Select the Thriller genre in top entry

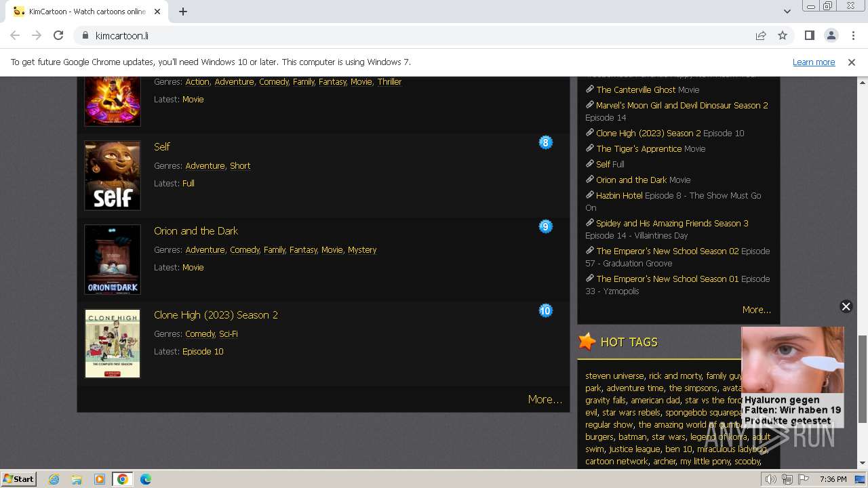pyautogui.click(x=389, y=81)
